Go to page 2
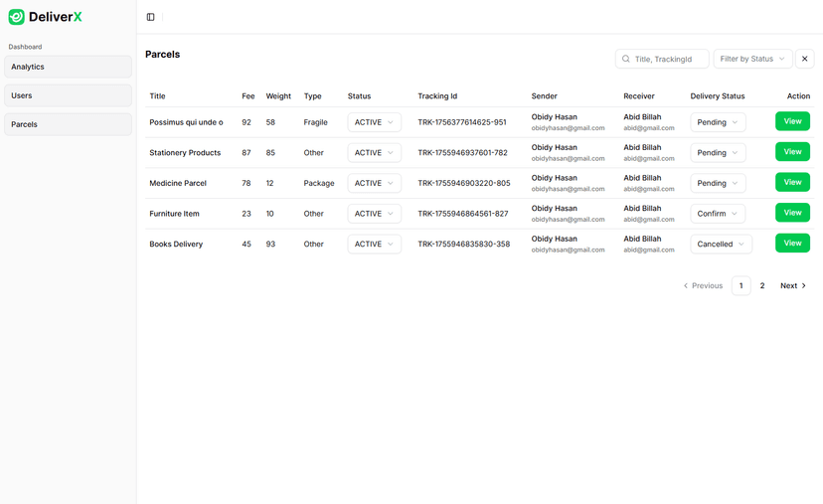 pos(762,285)
